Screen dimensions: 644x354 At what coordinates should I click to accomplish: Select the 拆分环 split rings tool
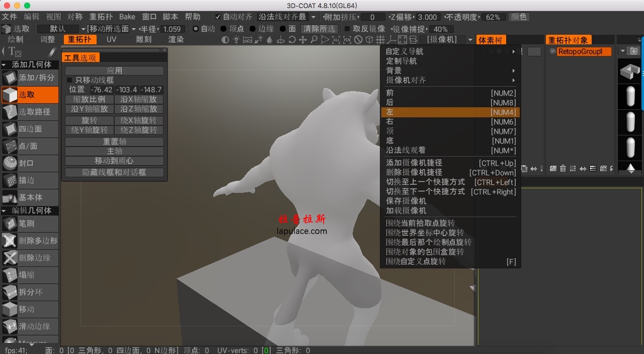[30, 292]
